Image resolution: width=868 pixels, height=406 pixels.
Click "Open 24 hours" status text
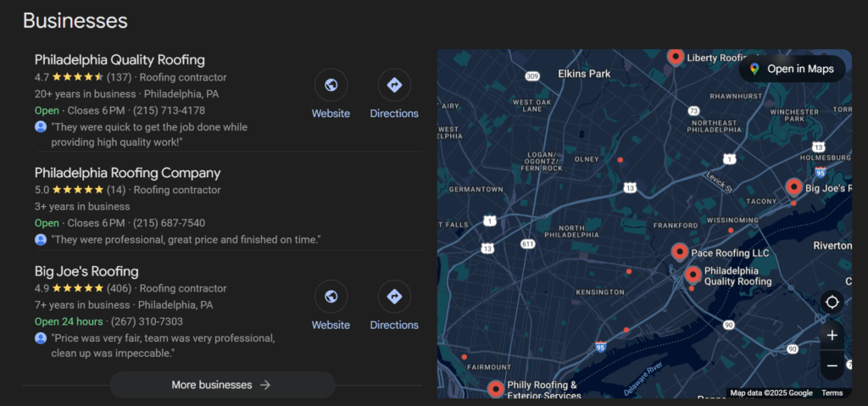click(69, 322)
